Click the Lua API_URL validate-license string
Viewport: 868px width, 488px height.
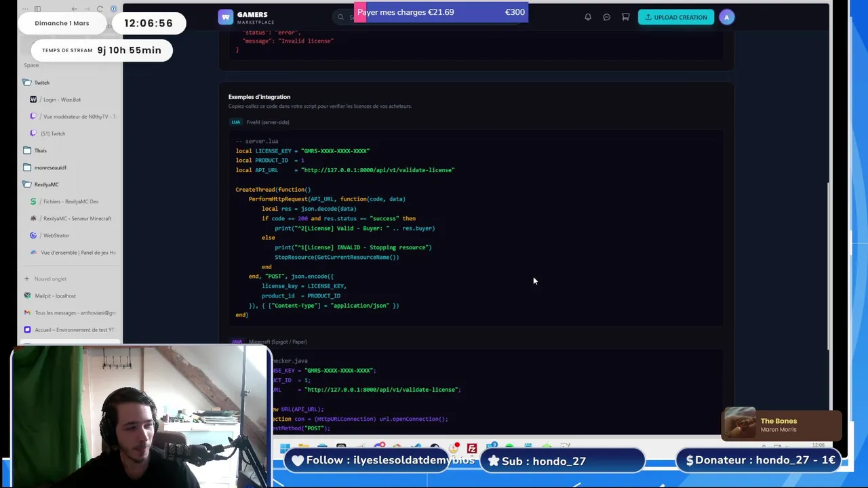(378, 170)
